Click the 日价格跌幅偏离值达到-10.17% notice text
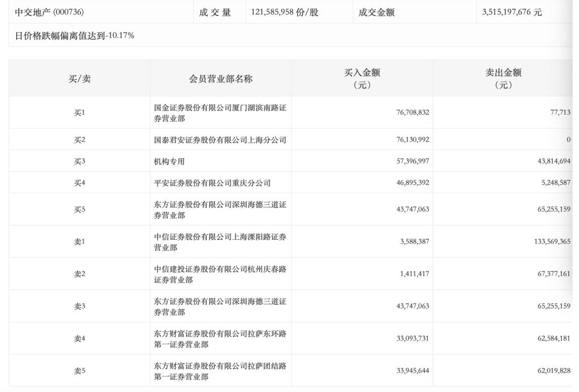Screen dimensions: 579x392 click(74, 36)
